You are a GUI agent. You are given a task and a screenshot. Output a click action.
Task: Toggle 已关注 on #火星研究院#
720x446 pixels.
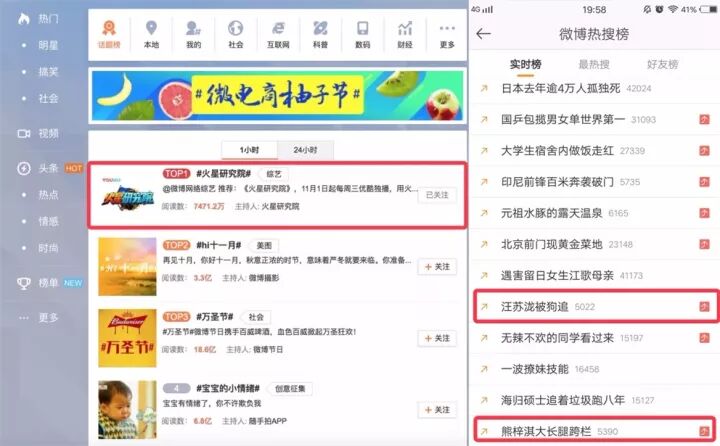pyautogui.click(x=437, y=195)
